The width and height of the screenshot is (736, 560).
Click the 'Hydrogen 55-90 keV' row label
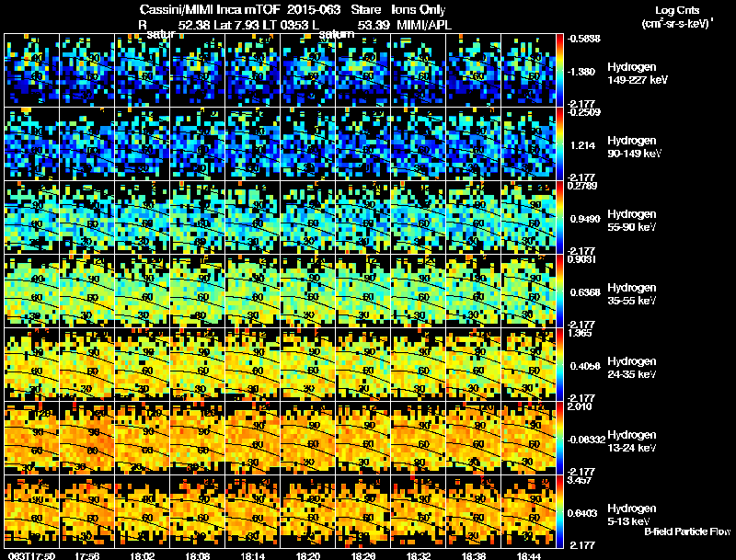click(x=632, y=221)
